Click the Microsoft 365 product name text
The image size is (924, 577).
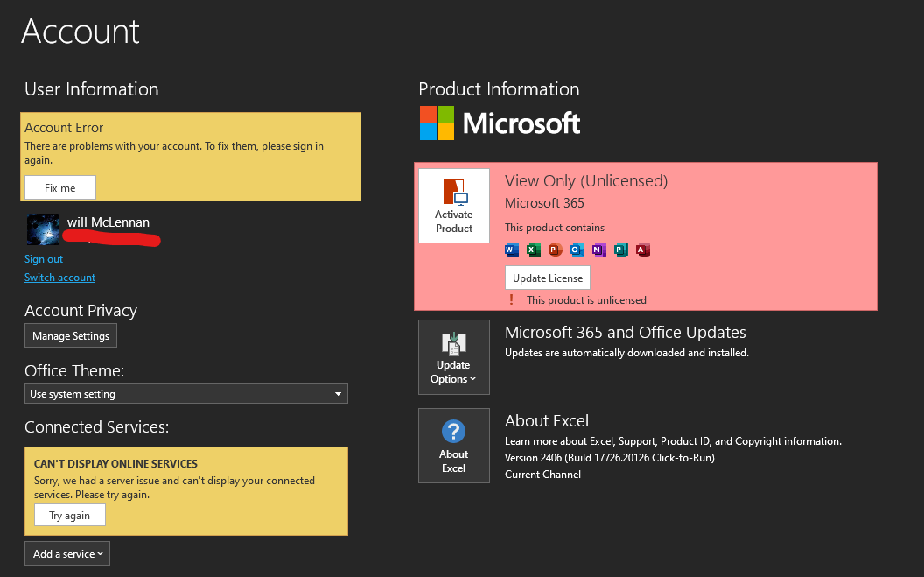click(544, 203)
